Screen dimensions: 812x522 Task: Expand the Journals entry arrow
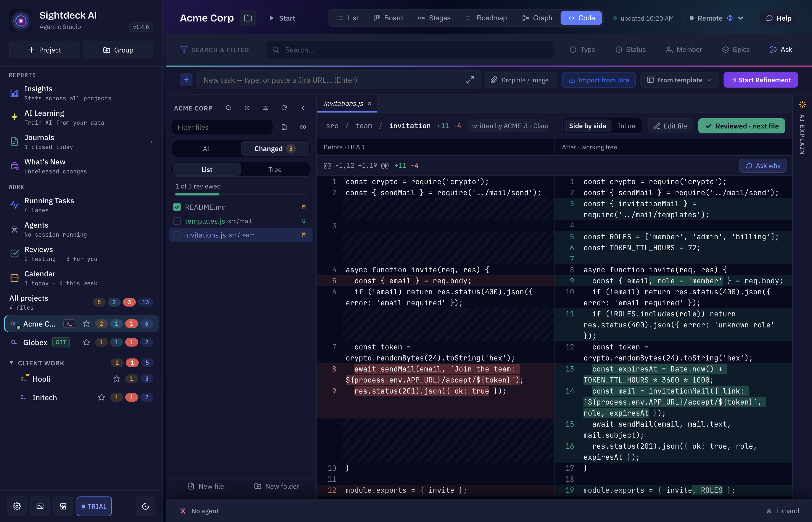pos(151,142)
